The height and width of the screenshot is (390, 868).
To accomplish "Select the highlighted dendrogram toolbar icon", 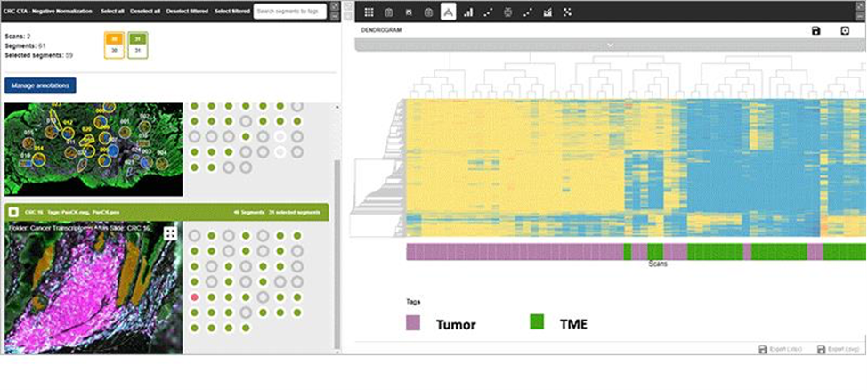I will coord(448,12).
